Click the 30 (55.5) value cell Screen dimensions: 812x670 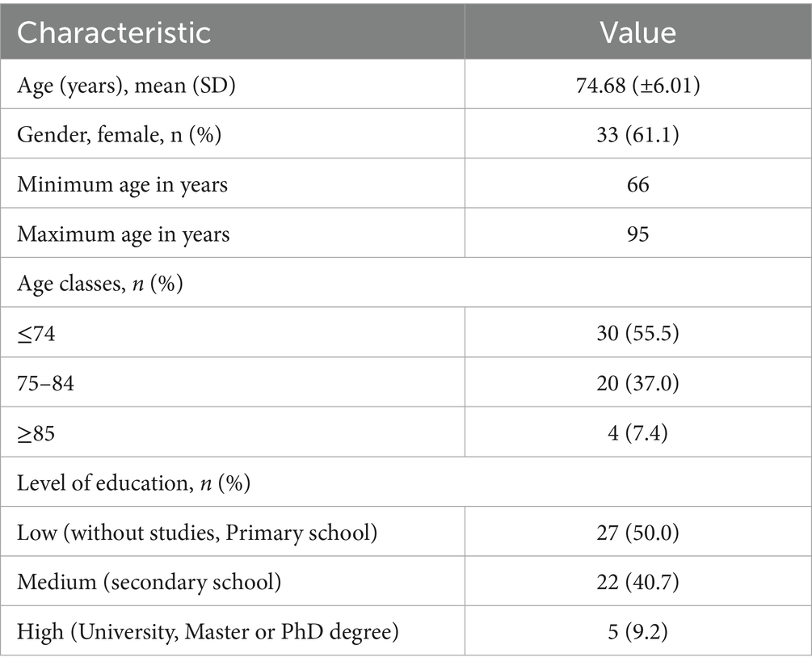[637, 334]
